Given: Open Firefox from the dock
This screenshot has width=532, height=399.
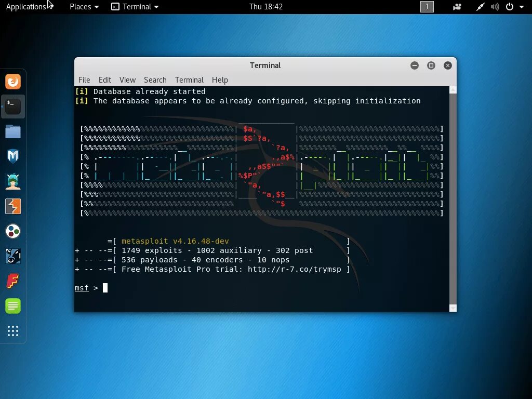Looking at the screenshot, I should tap(13, 82).
